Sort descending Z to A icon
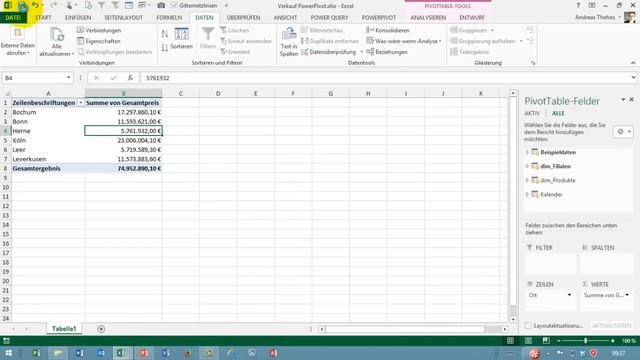The height and width of the screenshot is (360, 640). pyautogui.click(x=165, y=48)
